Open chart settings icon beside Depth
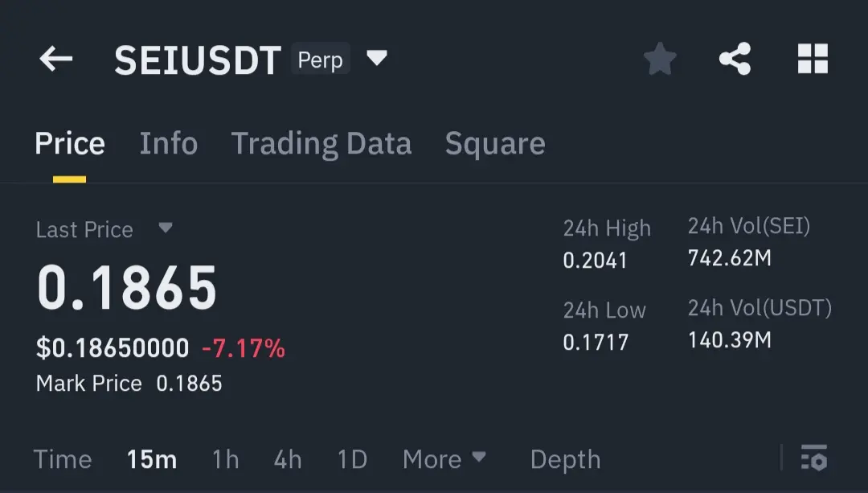This screenshot has width=868, height=493. pyautogui.click(x=813, y=458)
